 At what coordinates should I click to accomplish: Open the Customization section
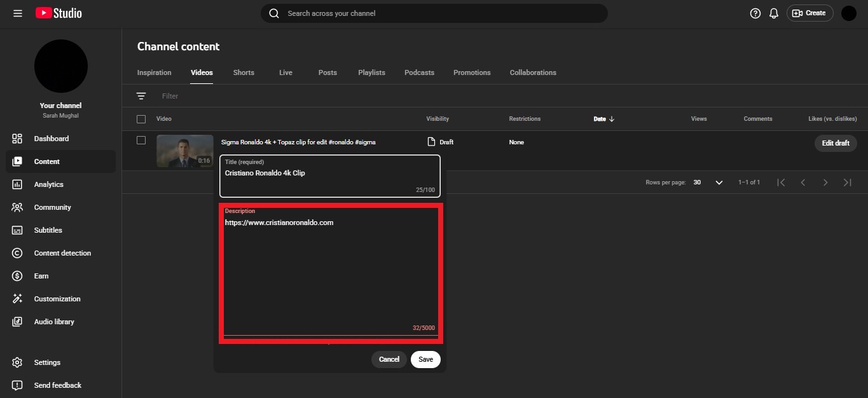click(x=57, y=299)
